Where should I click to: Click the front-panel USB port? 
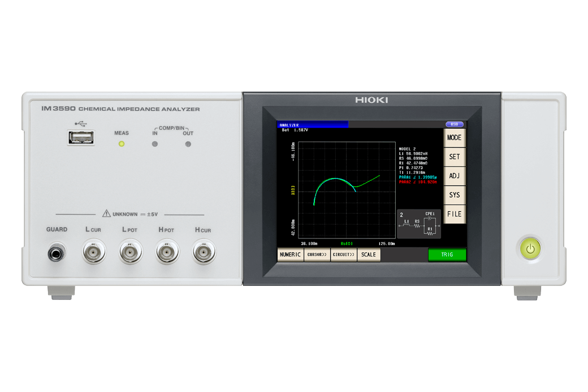(x=81, y=137)
